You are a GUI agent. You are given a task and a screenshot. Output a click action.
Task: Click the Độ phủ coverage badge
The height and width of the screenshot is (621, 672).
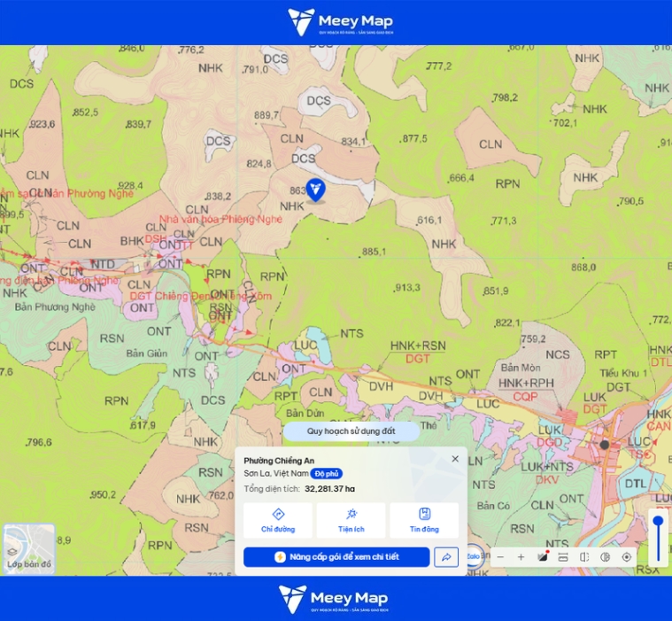[327, 473]
